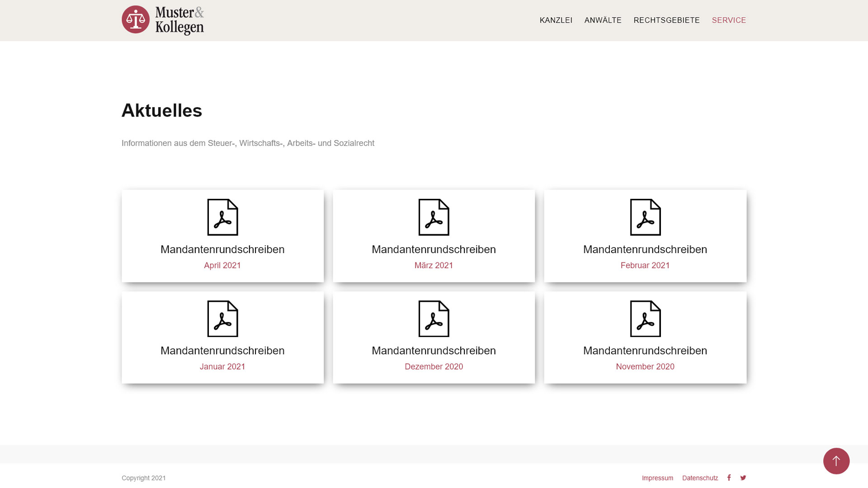Screen dimensions: 868x488
Task: Open Mandantenrundschreiben title above November 2020
Action: pyautogui.click(x=645, y=351)
